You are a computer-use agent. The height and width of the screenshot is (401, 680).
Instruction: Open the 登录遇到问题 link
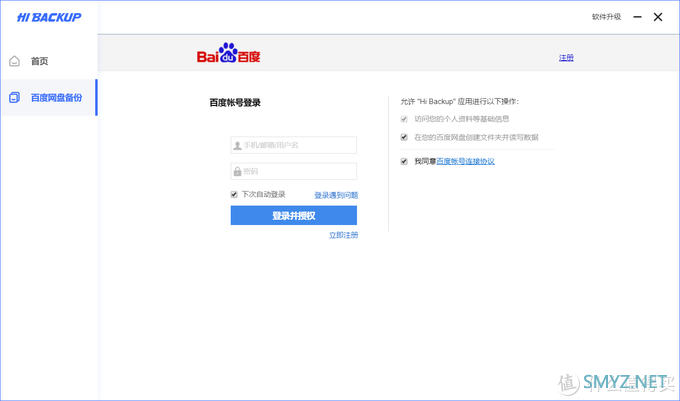[336, 195]
